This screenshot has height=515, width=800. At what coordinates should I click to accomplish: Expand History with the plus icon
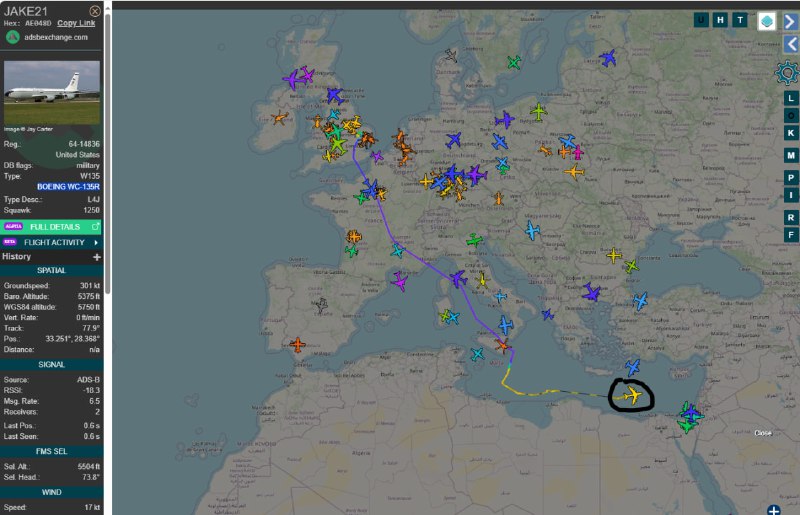tap(96, 257)
